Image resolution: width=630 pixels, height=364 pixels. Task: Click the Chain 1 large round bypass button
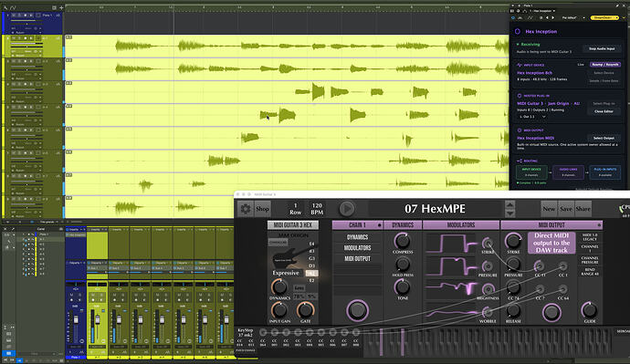coord(357,310)
